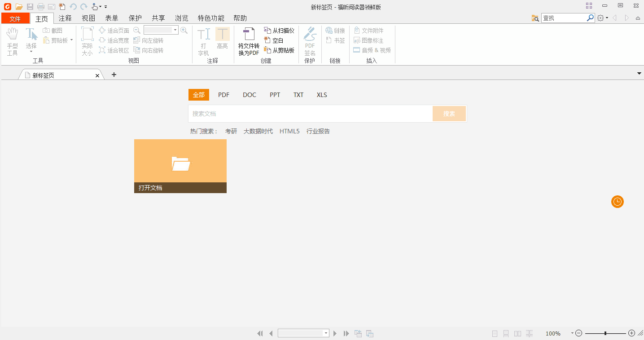Select the 打字机 typewriter tool
644x340 pixels.
204,41
